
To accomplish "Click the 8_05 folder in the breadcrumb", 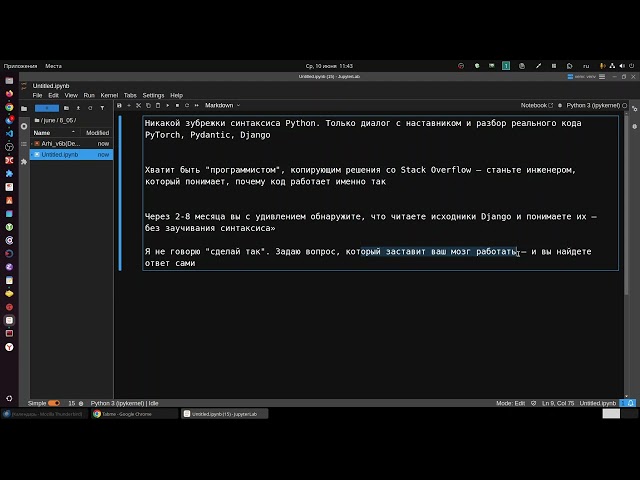I will click(x=65, y=120).
